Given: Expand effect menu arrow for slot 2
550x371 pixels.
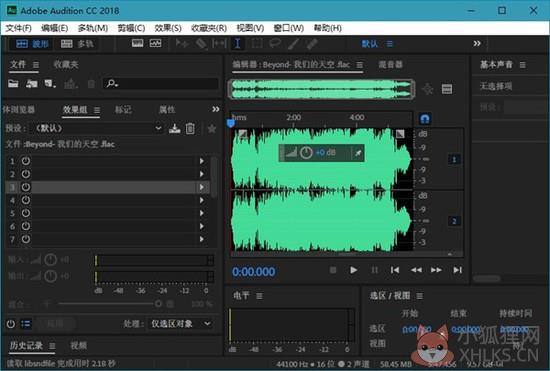Looking at the screenshot, I should pos(202,174).
